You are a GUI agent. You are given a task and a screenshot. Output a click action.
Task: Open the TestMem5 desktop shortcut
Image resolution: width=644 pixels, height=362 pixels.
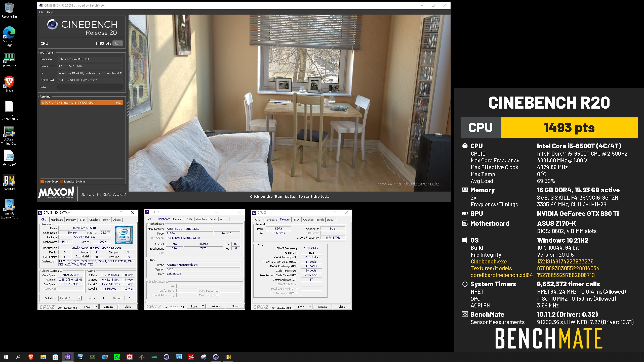tap(9, 60)
